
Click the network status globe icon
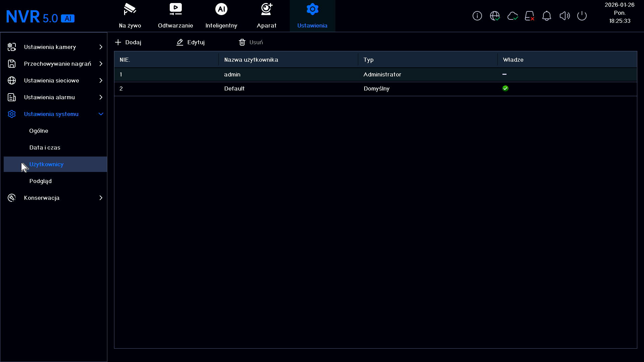tap(495, 16)
